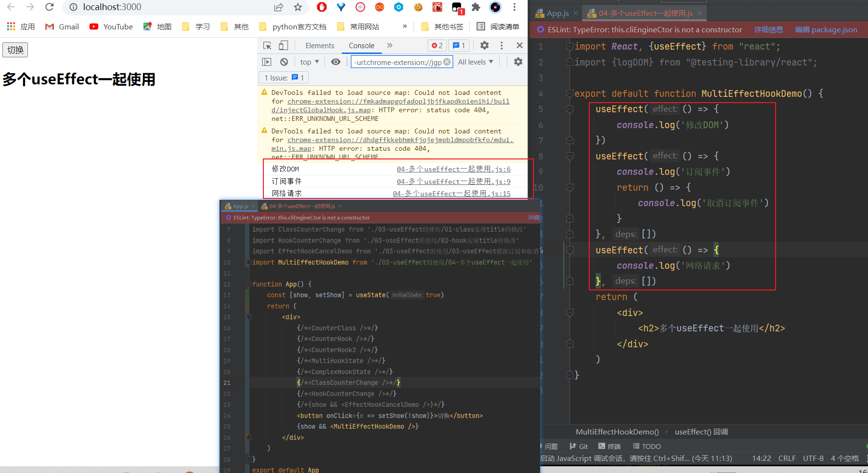The height and width of the screenshot is (473, 868).
Task: Click the 2 errors counter badge
Action: (x=437, y=45)
